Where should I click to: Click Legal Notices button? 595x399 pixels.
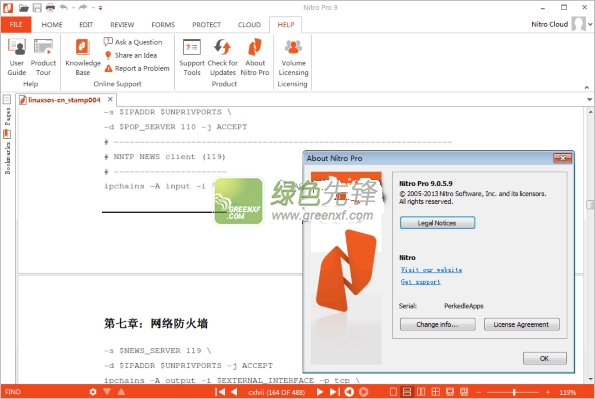tap(437, 223)
